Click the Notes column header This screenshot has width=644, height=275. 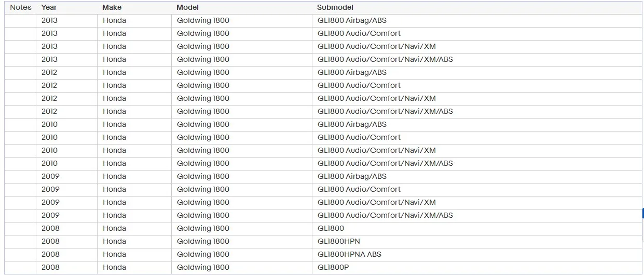[x=21, y=7]
